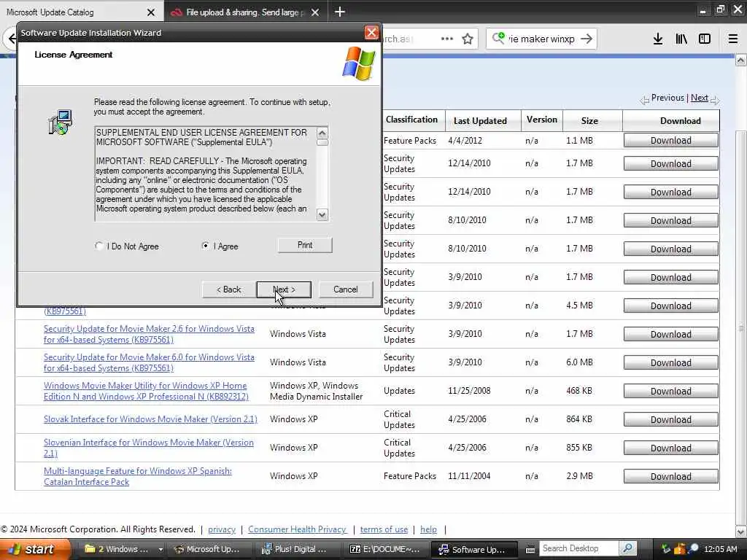Download the Catalan Interface Pack 2.9 MB

(x=671, y=477)
